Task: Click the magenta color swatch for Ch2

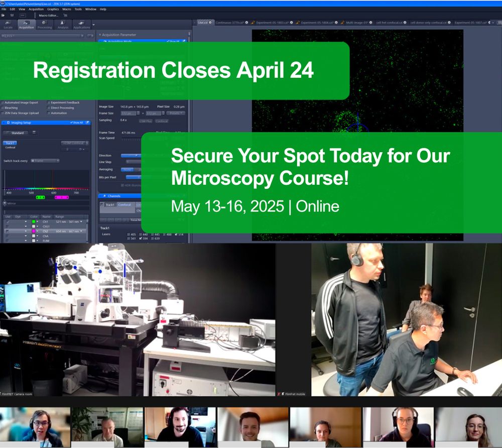Action: coord(33,231)
